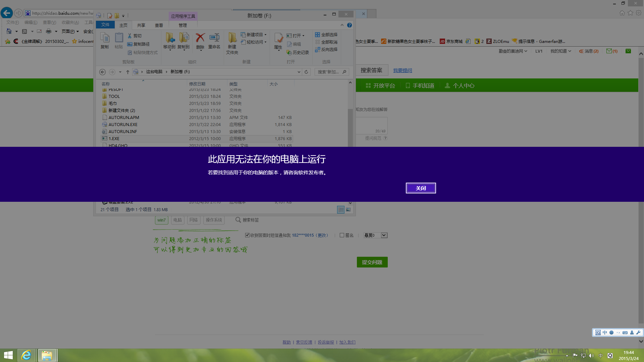Click the 我要提问 link

[402, 70]
